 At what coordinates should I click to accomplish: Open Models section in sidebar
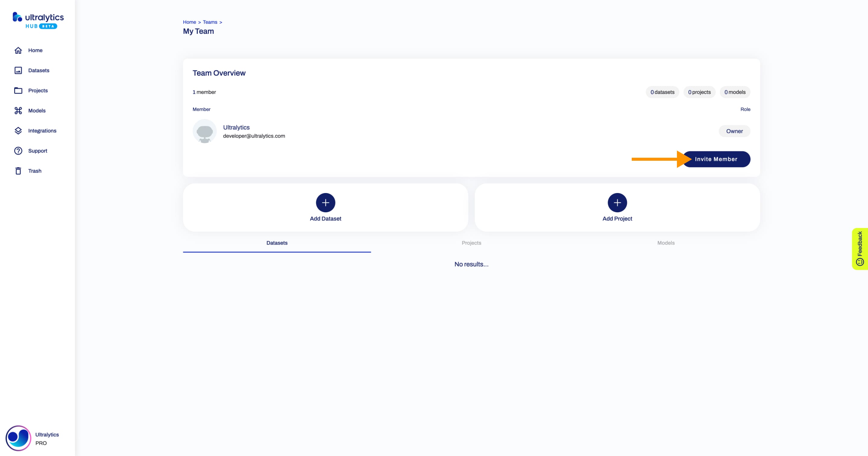(x=37, y=110)
